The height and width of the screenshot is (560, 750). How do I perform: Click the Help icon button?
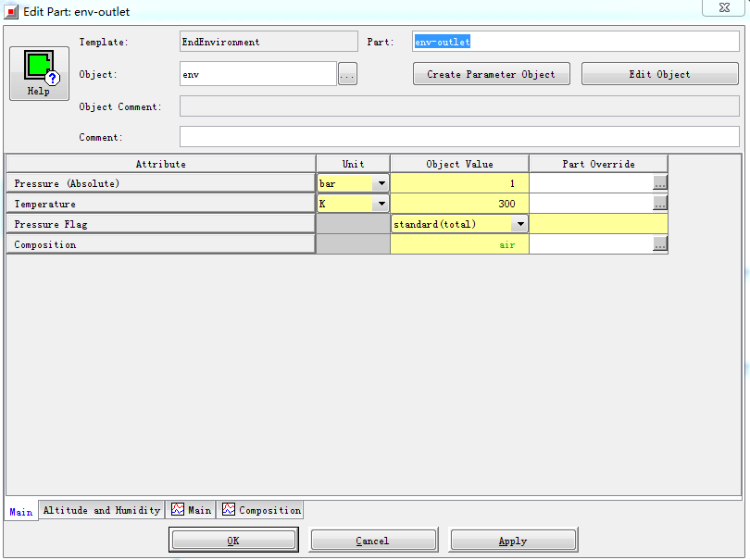(x=38, y=72)
